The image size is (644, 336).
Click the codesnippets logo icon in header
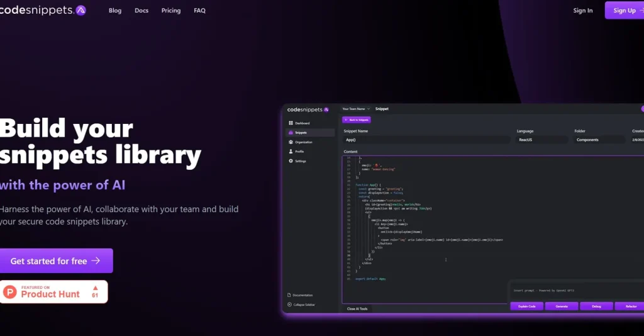coord(80,10)
